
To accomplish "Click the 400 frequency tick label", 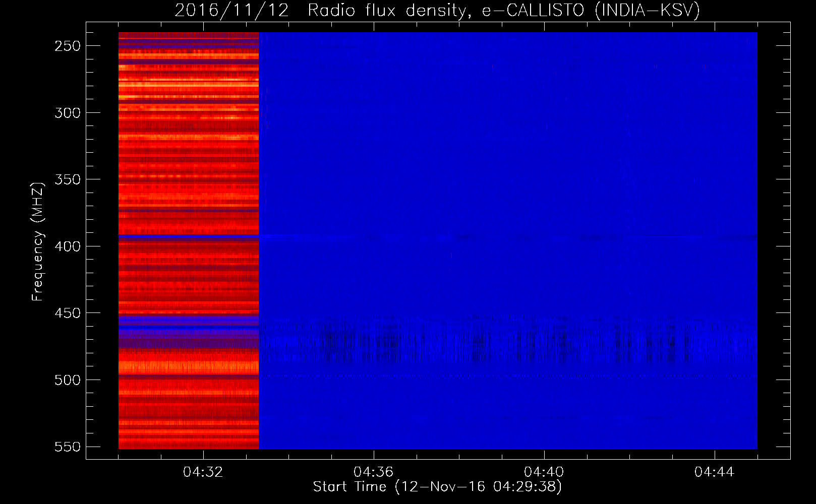I will click(68, 246).
